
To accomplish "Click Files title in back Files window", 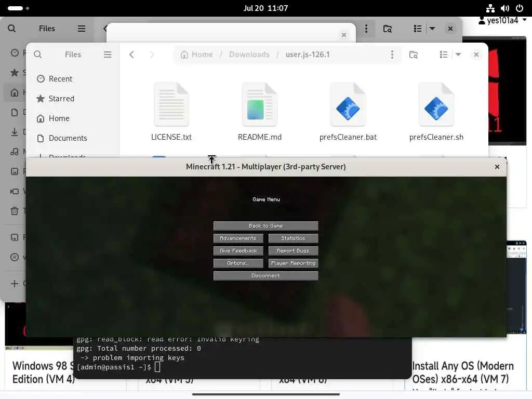I will click(47, 29).
